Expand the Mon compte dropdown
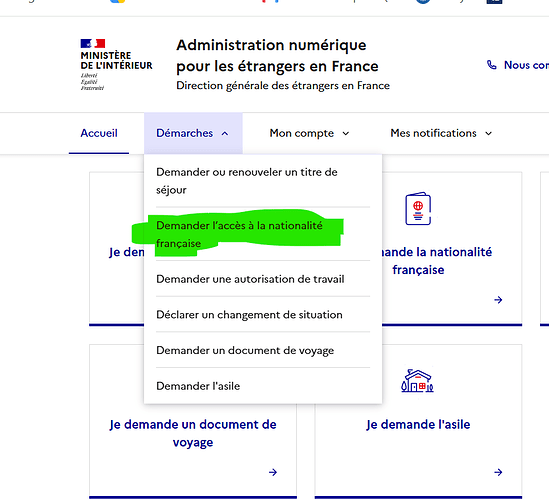The image size is (549, 500). coord(310,133)
